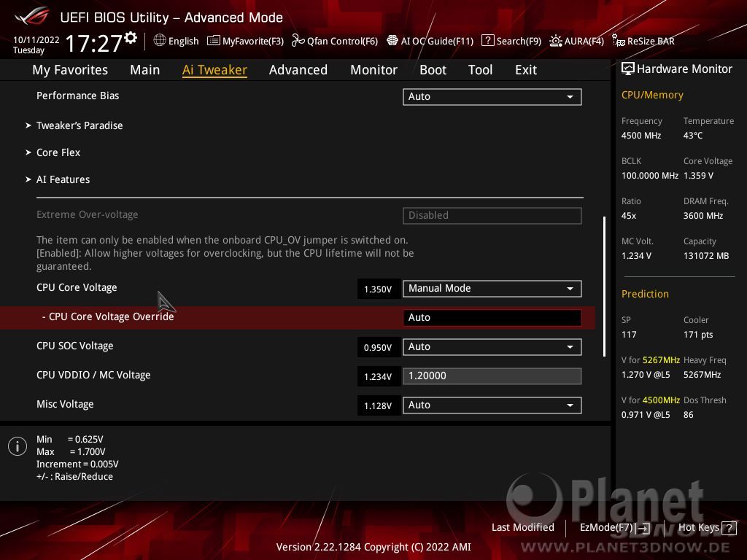Select Misc Voltage label
Image resolution: width=747 pixels, height=560 pixels.
[x=65, y=404]
